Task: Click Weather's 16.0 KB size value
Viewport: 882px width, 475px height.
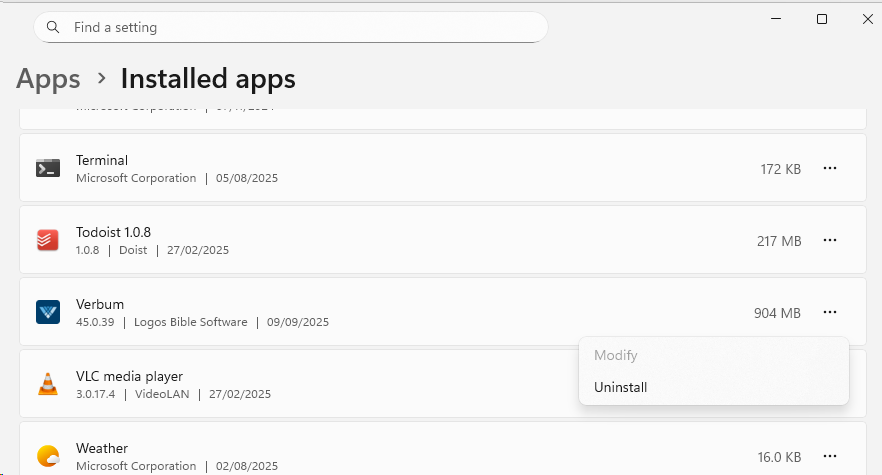Action: [x=779, y=457]
